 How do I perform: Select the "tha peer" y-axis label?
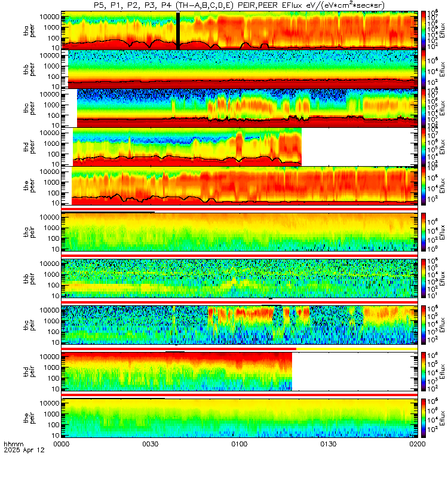pyautogui.click(x=29, y=31)
